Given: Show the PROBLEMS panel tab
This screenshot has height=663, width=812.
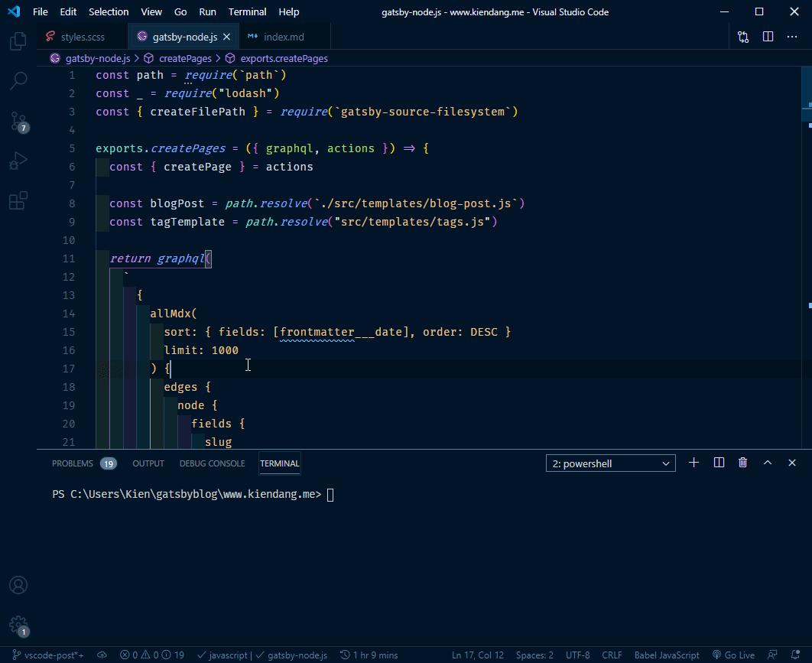Looking at the screenshot, I should pyautogui.click(x=84, y=463).
